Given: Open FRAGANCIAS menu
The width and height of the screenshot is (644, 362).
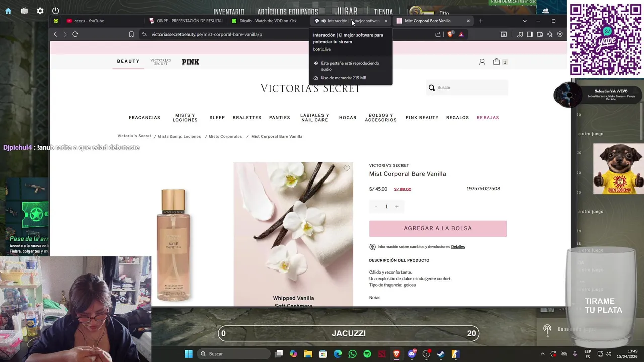Looking at the screenshot, I should (x=144, y=118).
